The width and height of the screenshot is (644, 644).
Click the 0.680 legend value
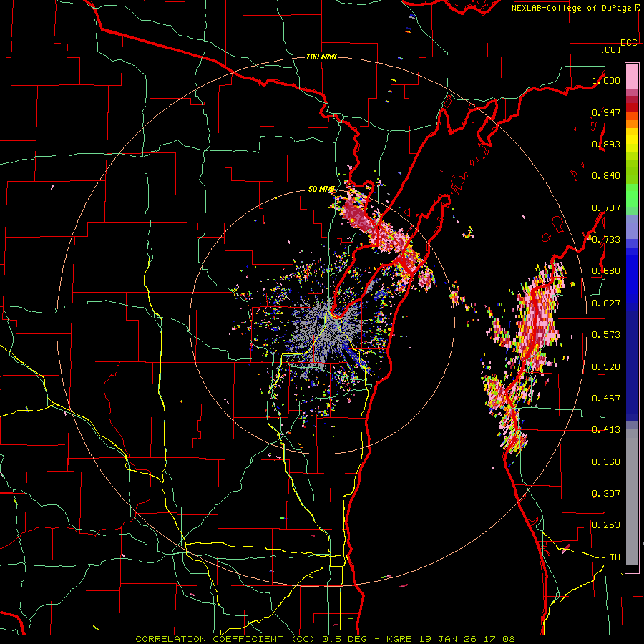[x=606, y=271]
